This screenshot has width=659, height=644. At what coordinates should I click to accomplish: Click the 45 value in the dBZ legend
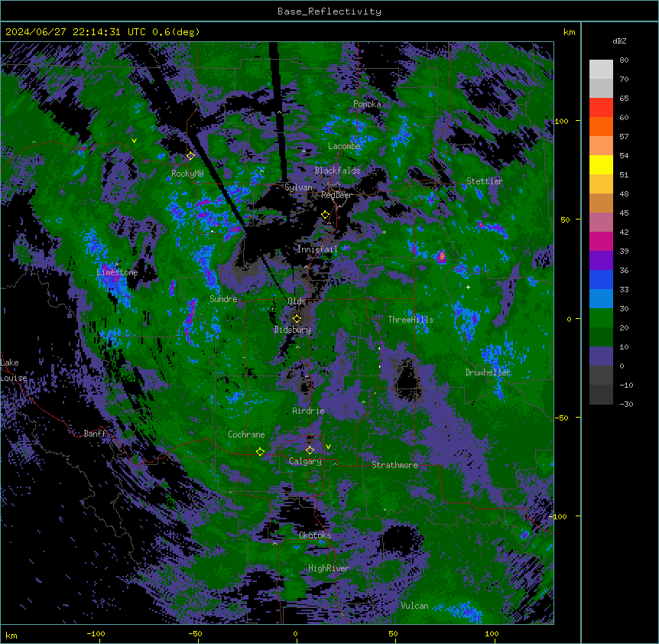click(x=624, y=213)
